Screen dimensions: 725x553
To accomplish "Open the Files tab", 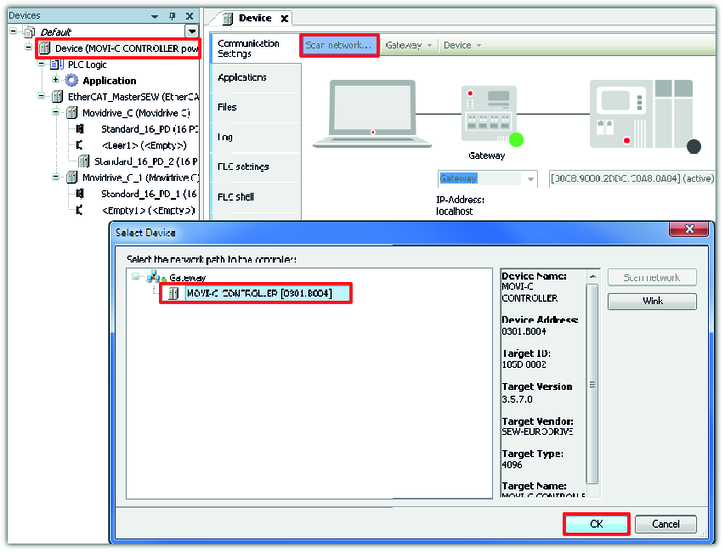I will tap(228, 107).
